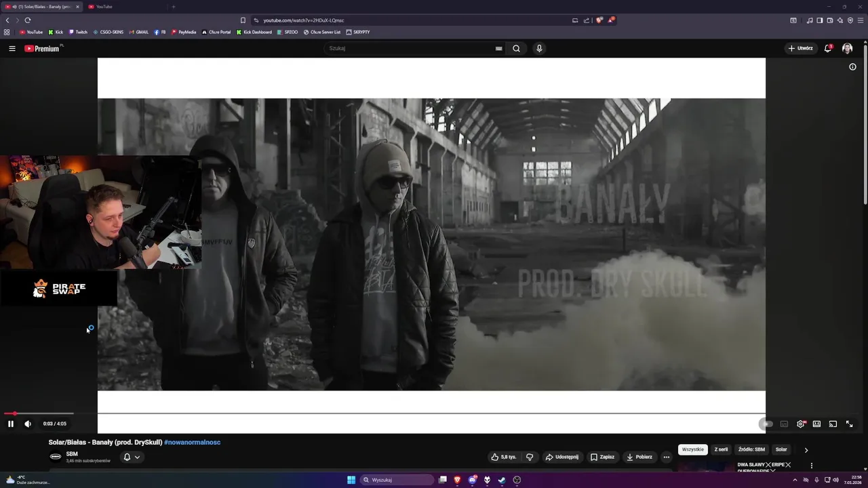The height and width of the screenshot is (488, 868).
Task: Open OBS Studio from taskbar
Action: 517,480
